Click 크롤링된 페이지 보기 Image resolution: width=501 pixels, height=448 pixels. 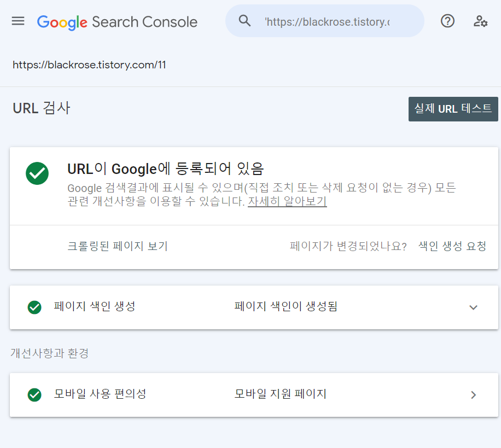pyautogui.click(x=118, y=246)
